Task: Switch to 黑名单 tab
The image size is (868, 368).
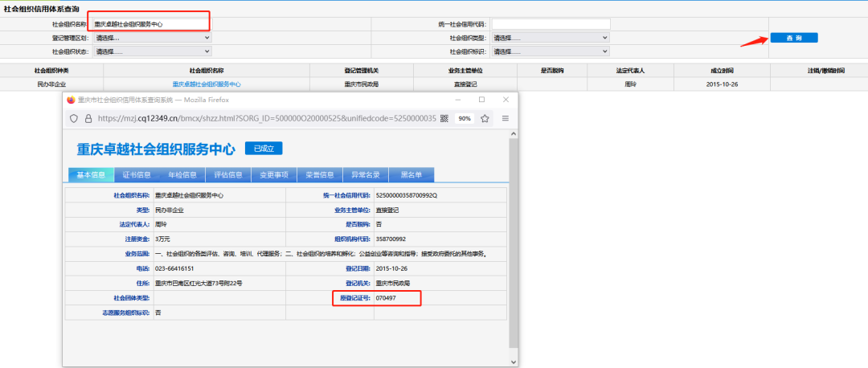Action: point(411,174)
